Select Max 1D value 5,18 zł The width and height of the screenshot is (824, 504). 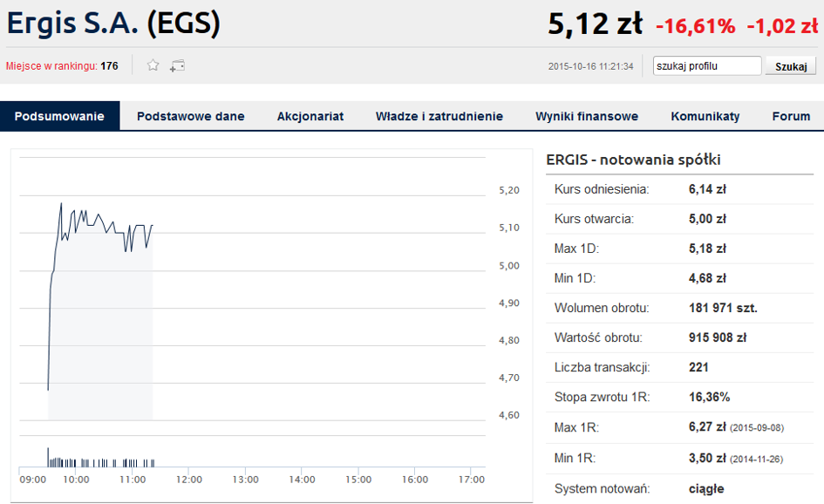[x=707, y=249]
